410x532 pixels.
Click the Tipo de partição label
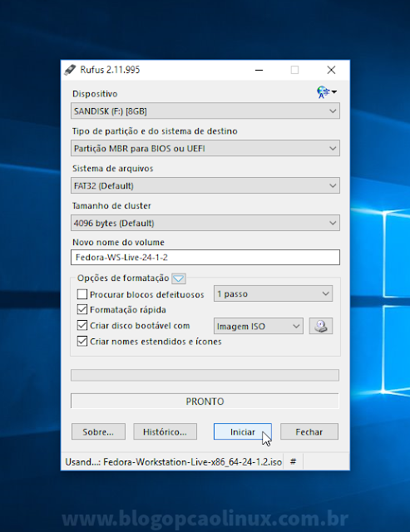point(155,131)
